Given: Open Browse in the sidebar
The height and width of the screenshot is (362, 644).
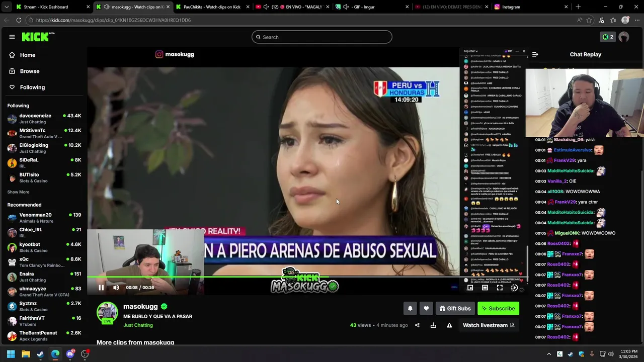Looking at the screenshot, I should click(43, 71).
